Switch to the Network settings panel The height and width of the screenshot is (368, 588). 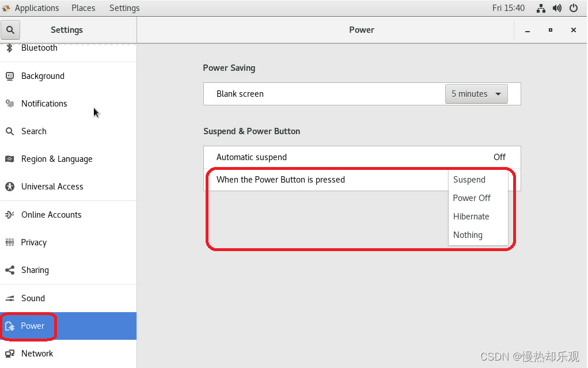click(x=36, y=353)
